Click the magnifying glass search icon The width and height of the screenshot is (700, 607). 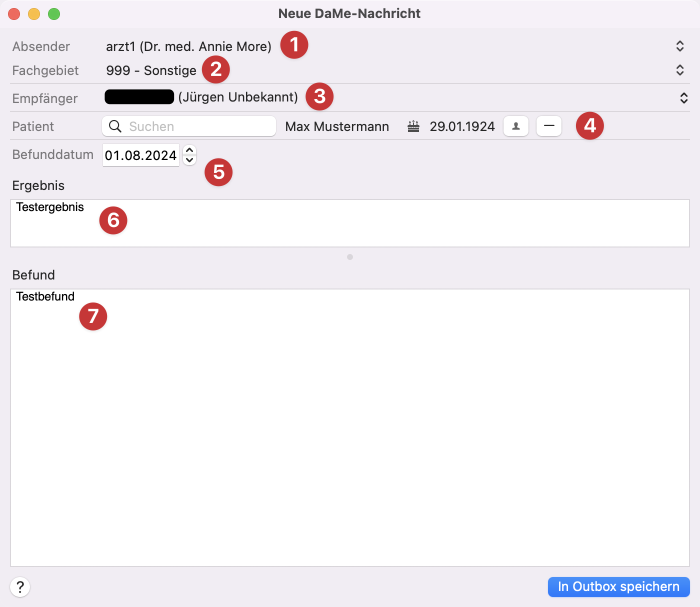click(115, 126)
